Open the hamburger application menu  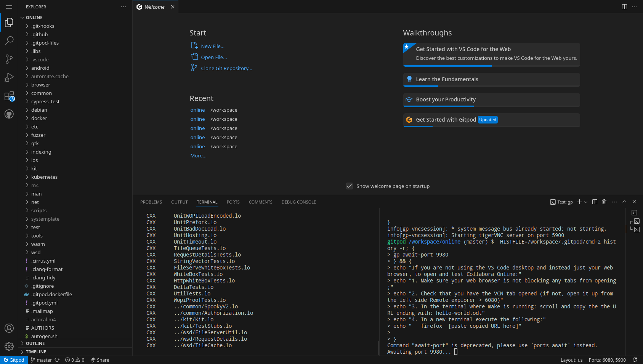9,7
